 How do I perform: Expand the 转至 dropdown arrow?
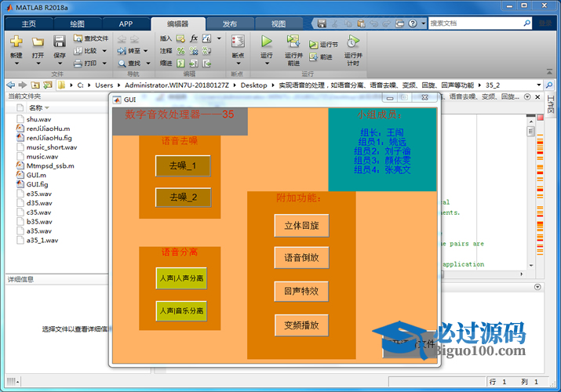[x=146, y=51]
